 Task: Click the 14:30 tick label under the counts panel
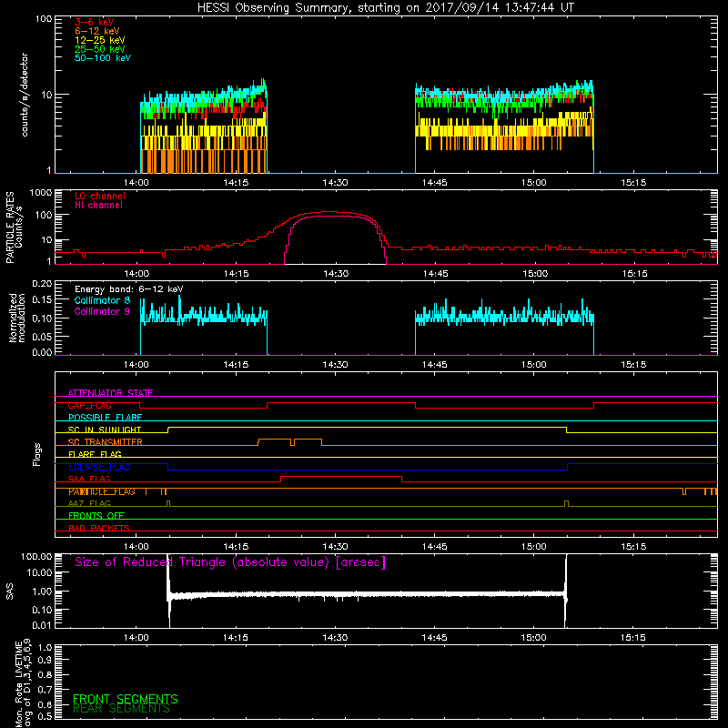tap(335, 183)
